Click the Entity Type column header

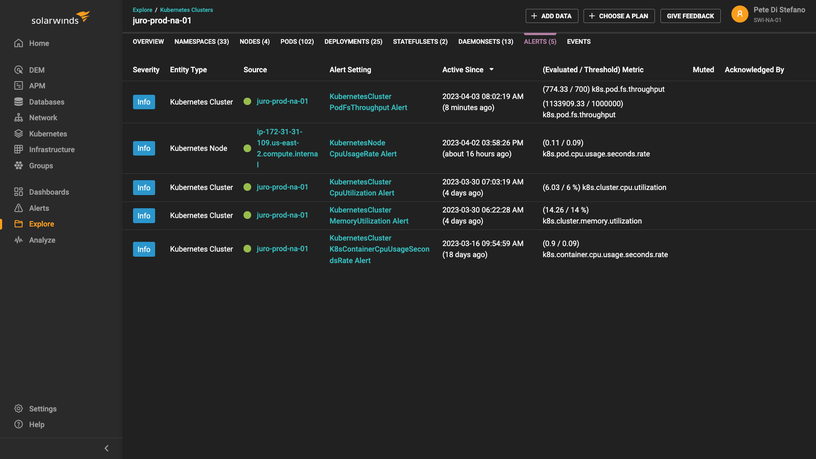pos(188,70)
